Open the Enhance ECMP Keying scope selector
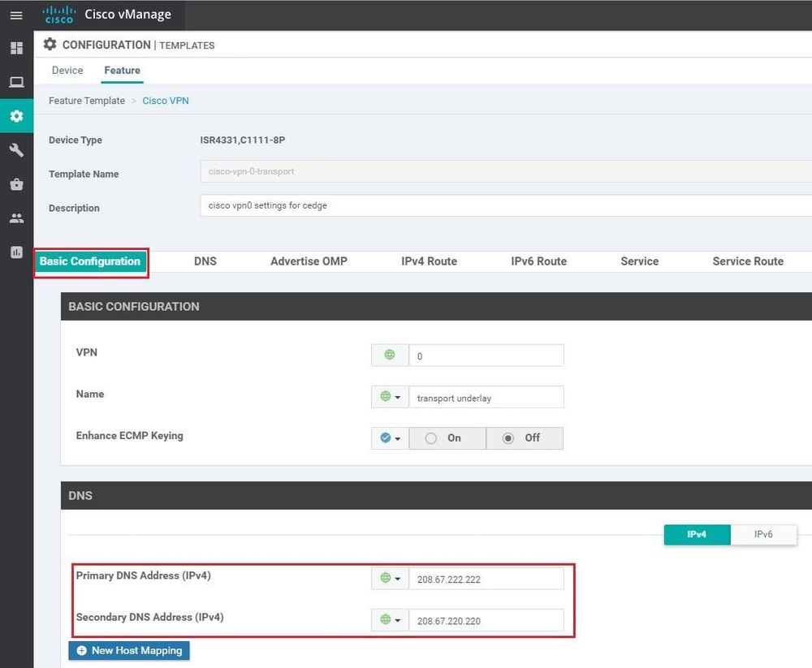 pos(391,437)
